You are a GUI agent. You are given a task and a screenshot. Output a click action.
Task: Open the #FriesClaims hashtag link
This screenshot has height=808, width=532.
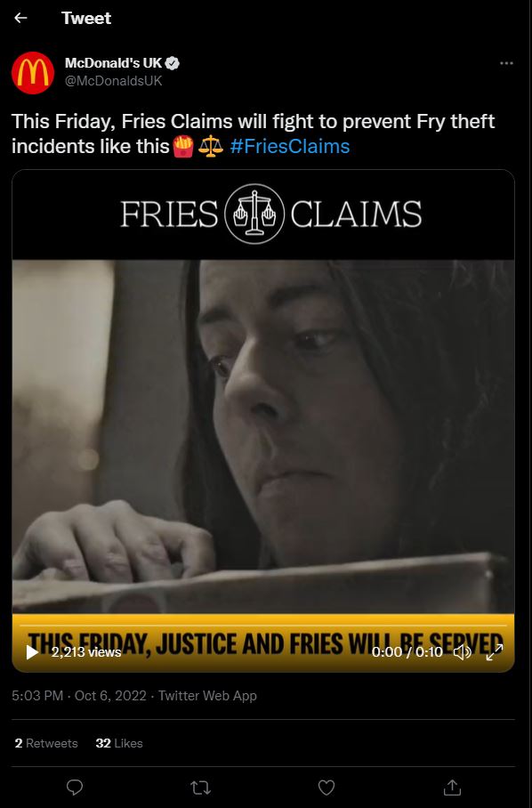pyautogui.click(x=290, y=146)
